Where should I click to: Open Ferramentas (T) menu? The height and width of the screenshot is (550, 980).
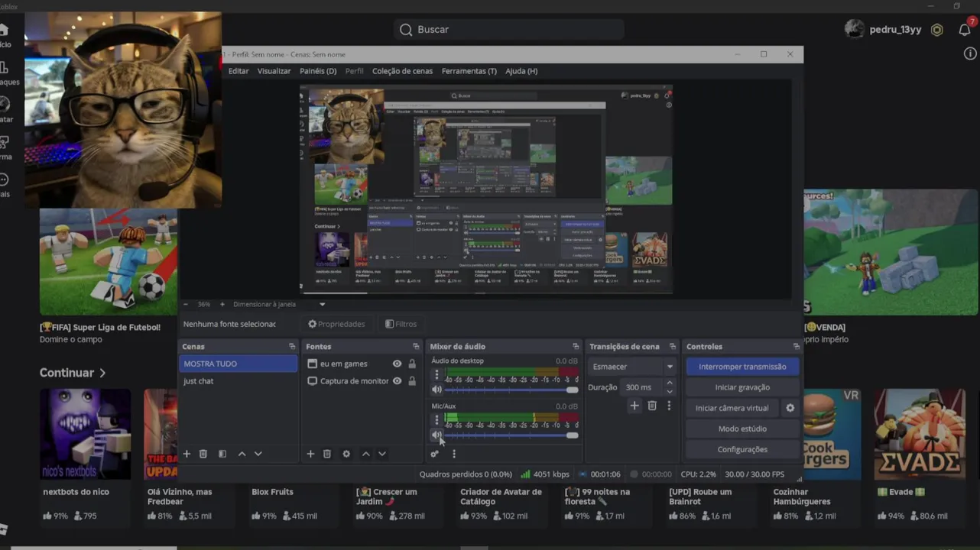click(469, 71)
